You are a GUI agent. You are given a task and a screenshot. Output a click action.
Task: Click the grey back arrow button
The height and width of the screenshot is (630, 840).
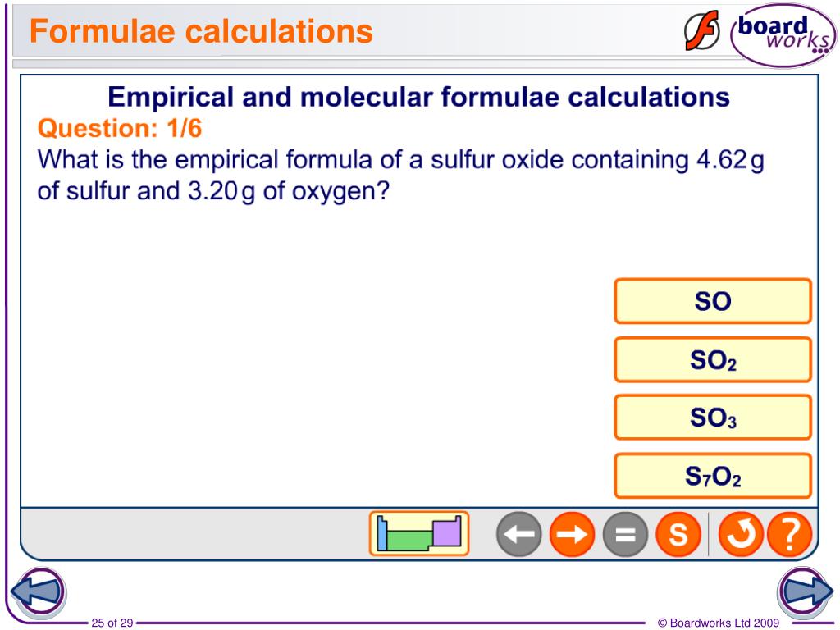(518, 534)
